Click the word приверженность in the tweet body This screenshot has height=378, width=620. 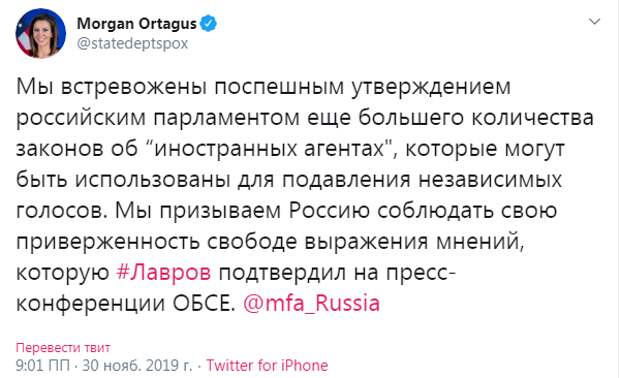[x=108, y=242]
